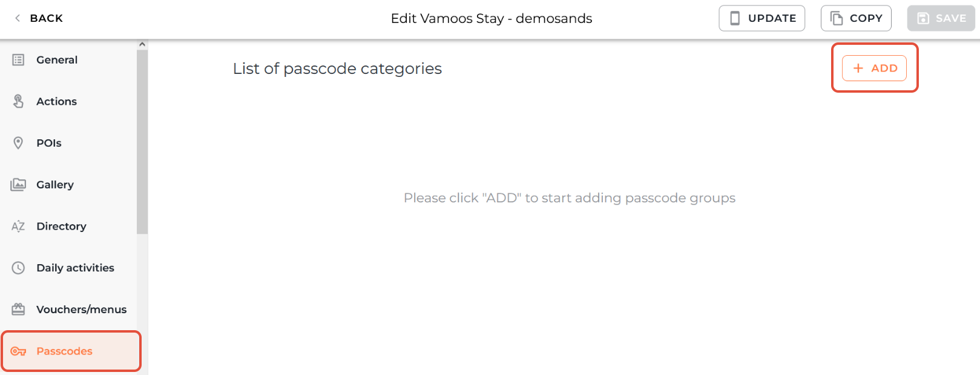This screenshot has height=375, width=980.
Task: Click the POIs map pin icon
Action: coord(18,143)
